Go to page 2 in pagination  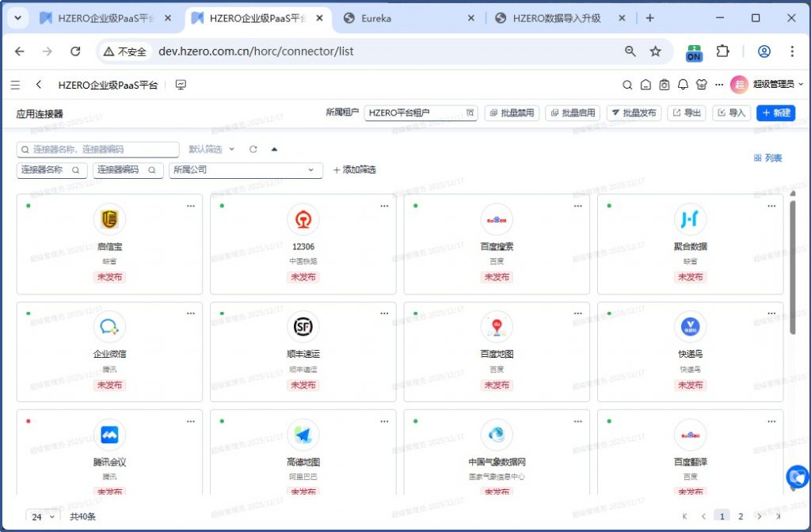click(x=741, y=516)
